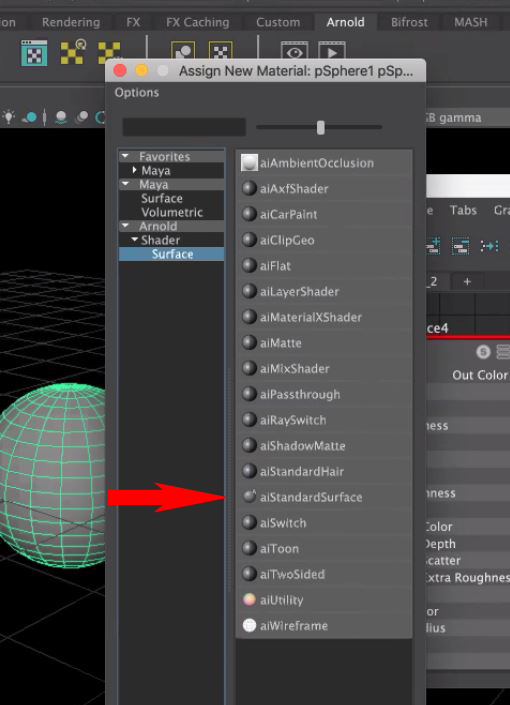Open the Arnold RenderView shelf icon
Screen dimensions: 510x705
tap(34, 53)
